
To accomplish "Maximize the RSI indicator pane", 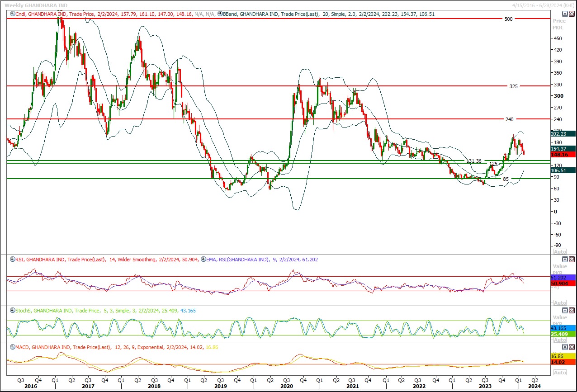I will coord(565,259).
